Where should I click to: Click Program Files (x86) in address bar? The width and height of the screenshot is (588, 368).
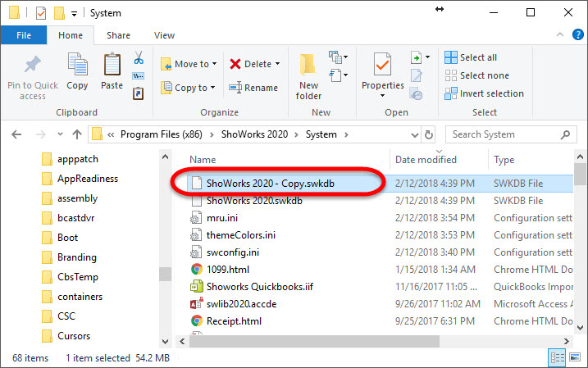162,134
